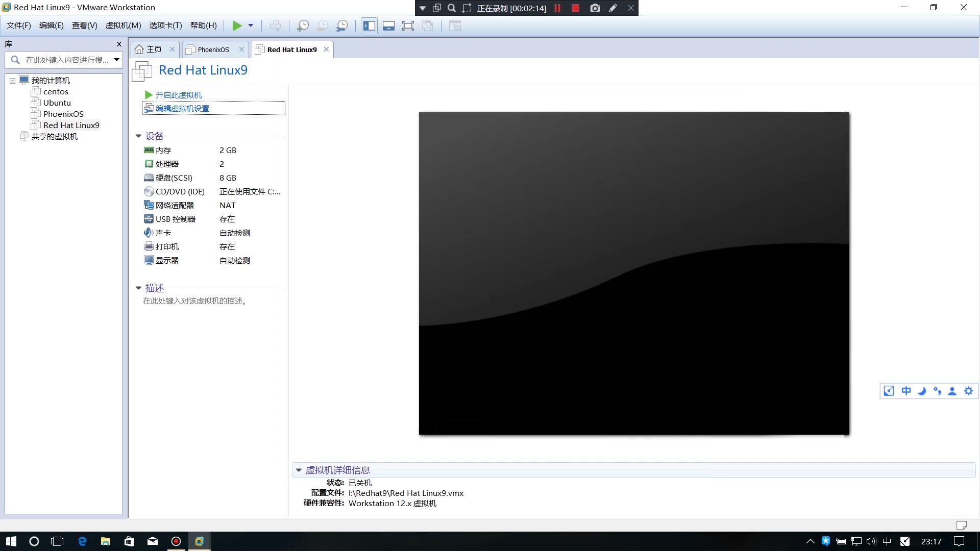The height and width of the screenshot is (551, 980).
Task: Open the 选项卡(T) menu
Action: point(166,26)
